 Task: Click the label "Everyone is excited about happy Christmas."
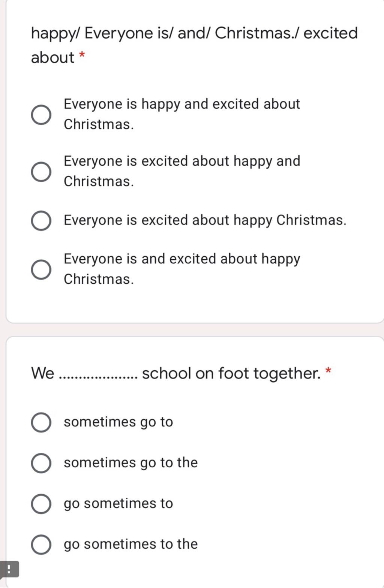(205, 220)
